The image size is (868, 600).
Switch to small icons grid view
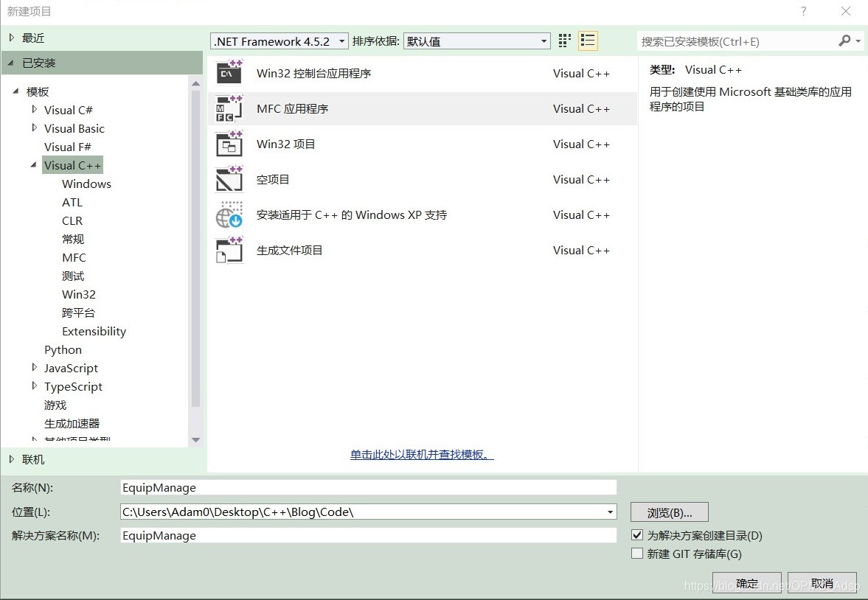point(564,41)
